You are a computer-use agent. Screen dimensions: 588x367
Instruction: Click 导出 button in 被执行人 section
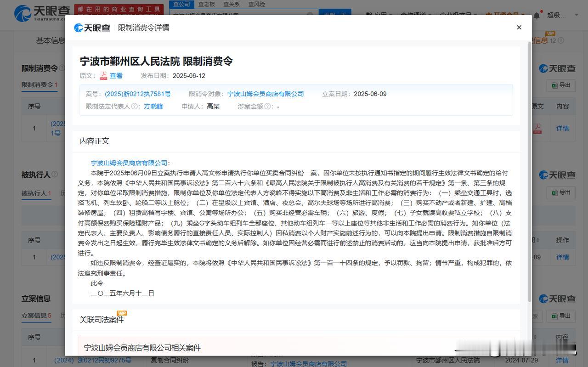(x=561, y=192)
